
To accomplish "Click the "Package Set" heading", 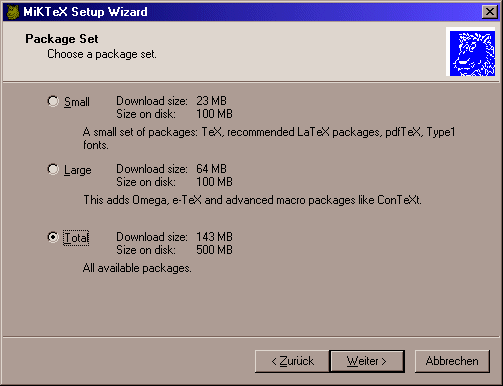I will point(62,39).
